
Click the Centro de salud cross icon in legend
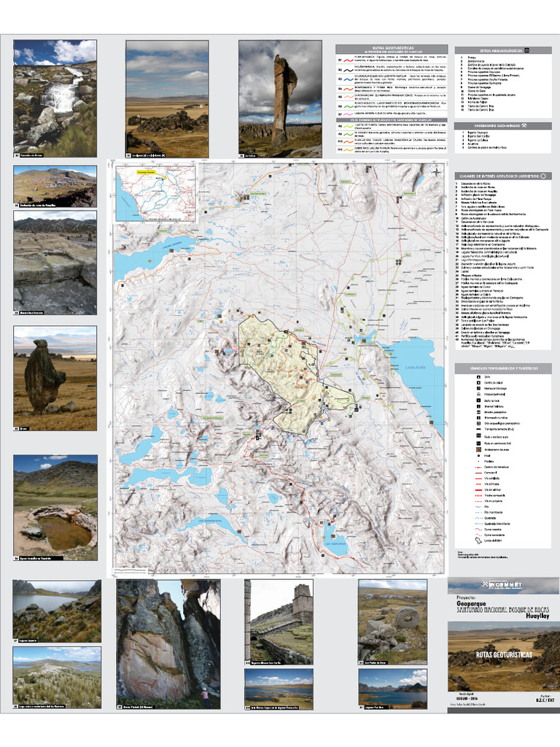478,382
